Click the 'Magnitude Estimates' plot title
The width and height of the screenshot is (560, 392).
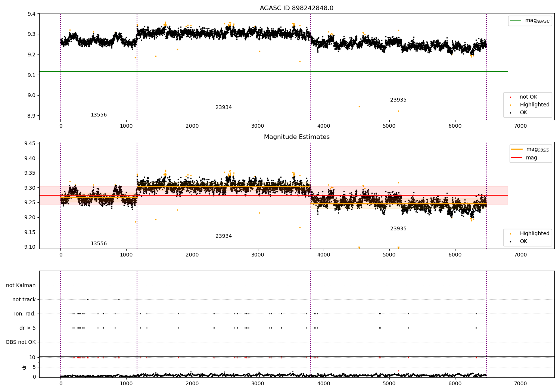tap(296, 137)
